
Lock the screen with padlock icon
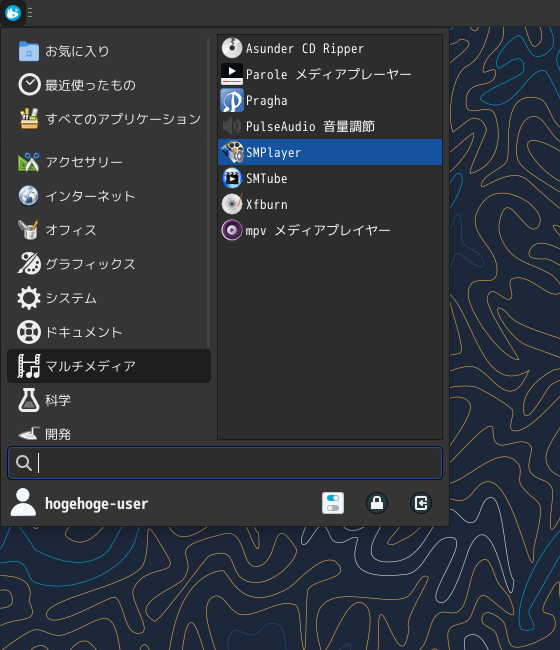(x=377, y=503)
